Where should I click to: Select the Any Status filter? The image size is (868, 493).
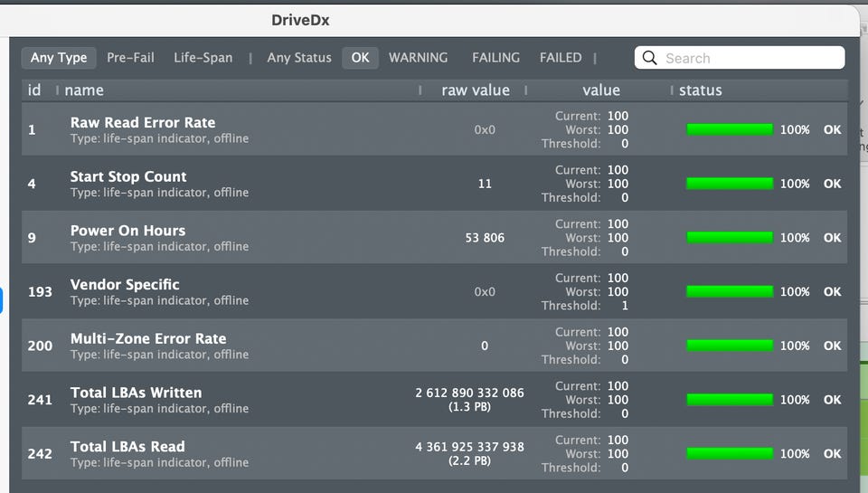(x=299, y=58)
